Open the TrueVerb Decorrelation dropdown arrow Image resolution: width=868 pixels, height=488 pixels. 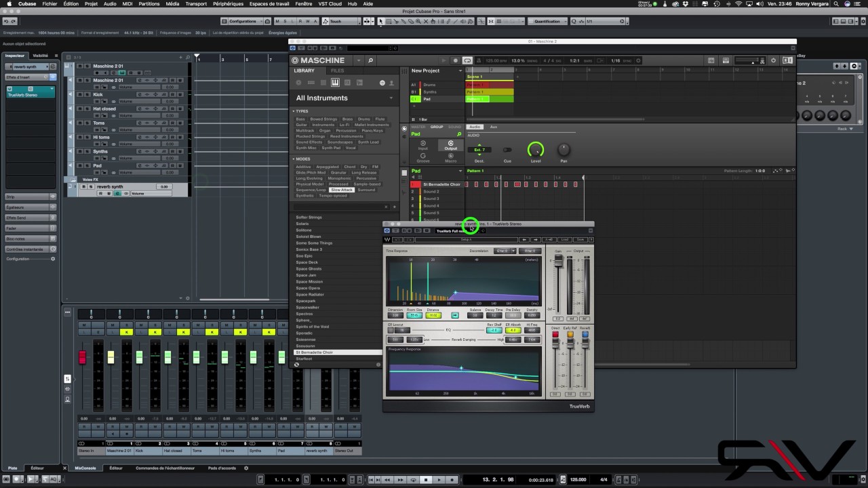(x=512, y=251)
